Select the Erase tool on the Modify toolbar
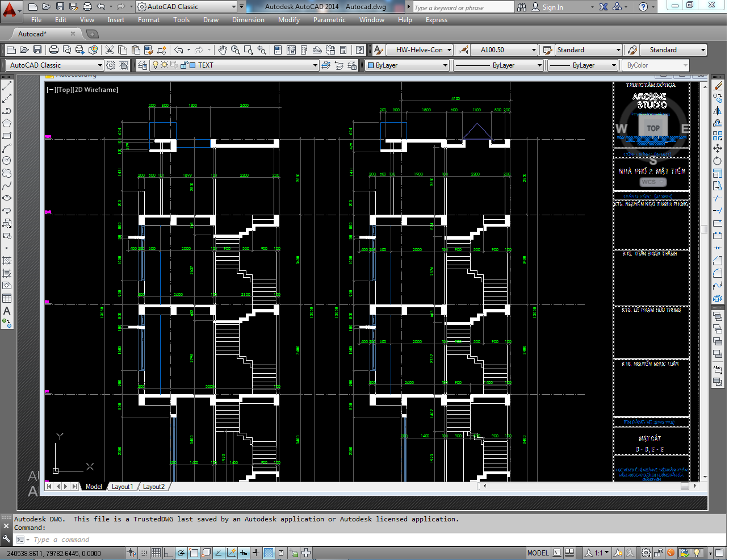The height and width of the screenshot is (560, 729). (719, 86)
